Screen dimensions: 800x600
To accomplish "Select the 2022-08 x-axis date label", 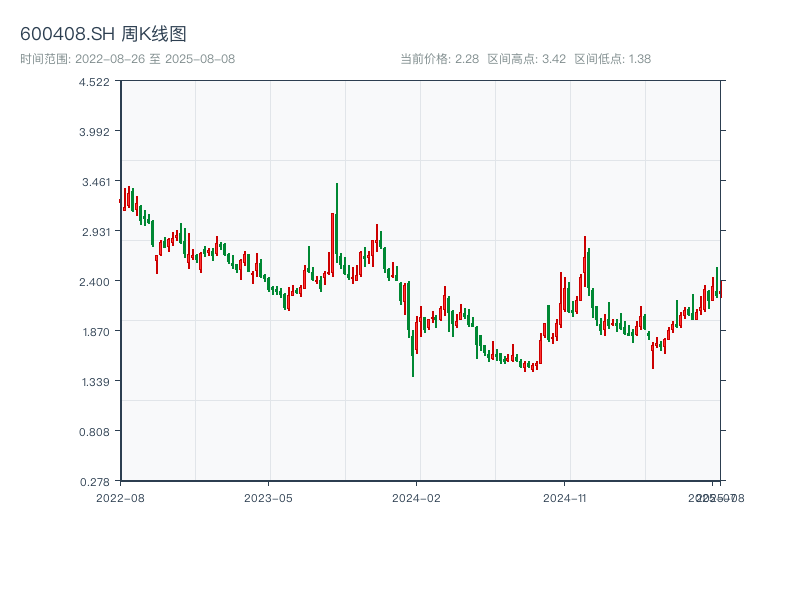I will [120, 497].
